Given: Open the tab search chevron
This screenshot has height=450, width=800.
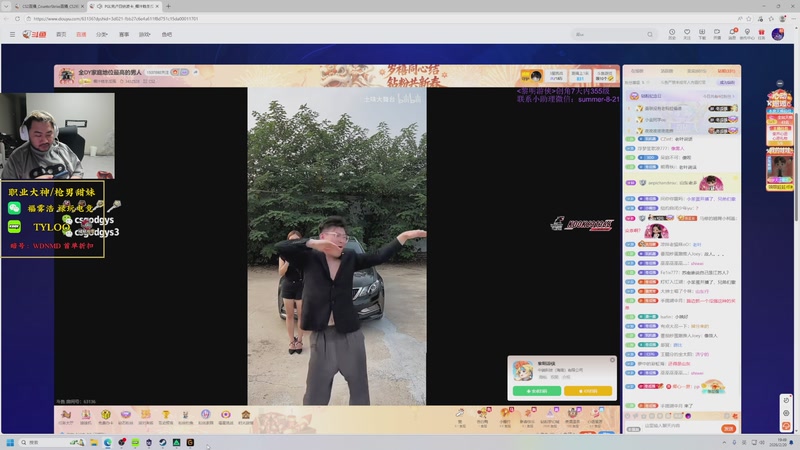Looking at the screenshot, I should tap(6, 6).
